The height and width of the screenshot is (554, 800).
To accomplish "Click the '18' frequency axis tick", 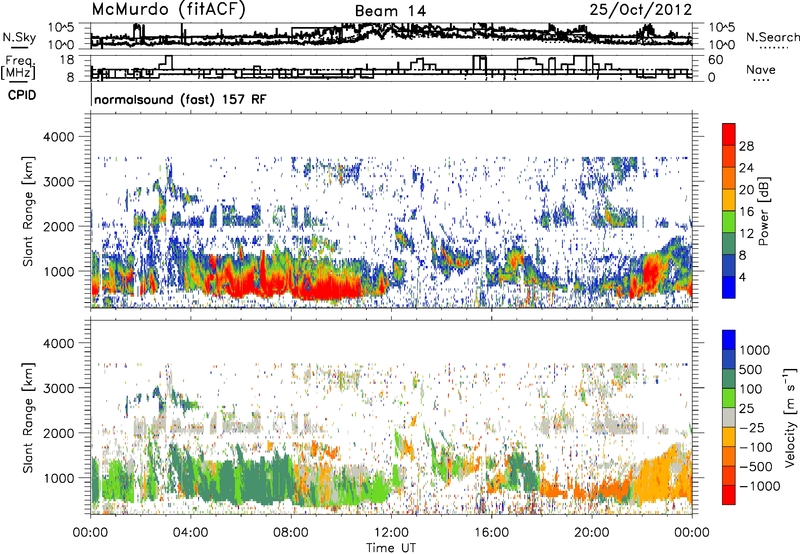I will coord(67,60).
